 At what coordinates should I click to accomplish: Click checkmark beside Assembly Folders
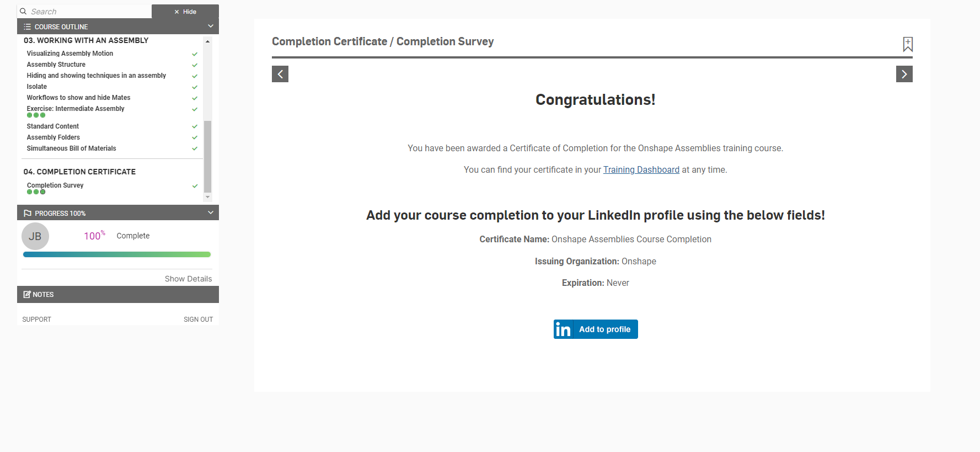(195, 137)
